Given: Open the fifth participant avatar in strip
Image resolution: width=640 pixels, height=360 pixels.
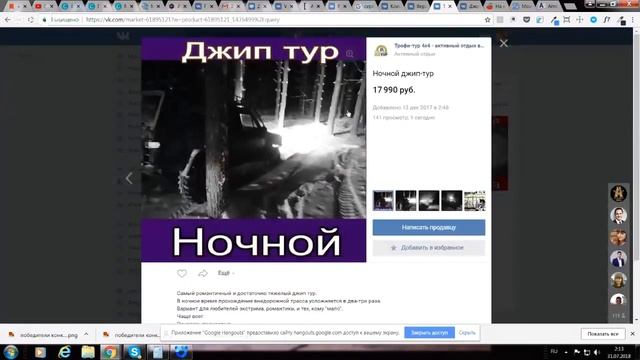Looking at the screenshot, I should coord(618,280).
